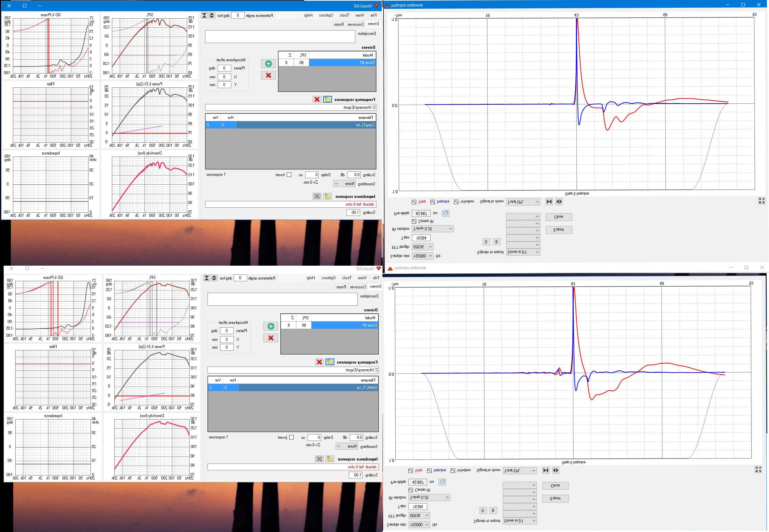Open Help menu in lower VituixCAD window
The width and height of the screenshot is (769, 532).
[311, 278]
